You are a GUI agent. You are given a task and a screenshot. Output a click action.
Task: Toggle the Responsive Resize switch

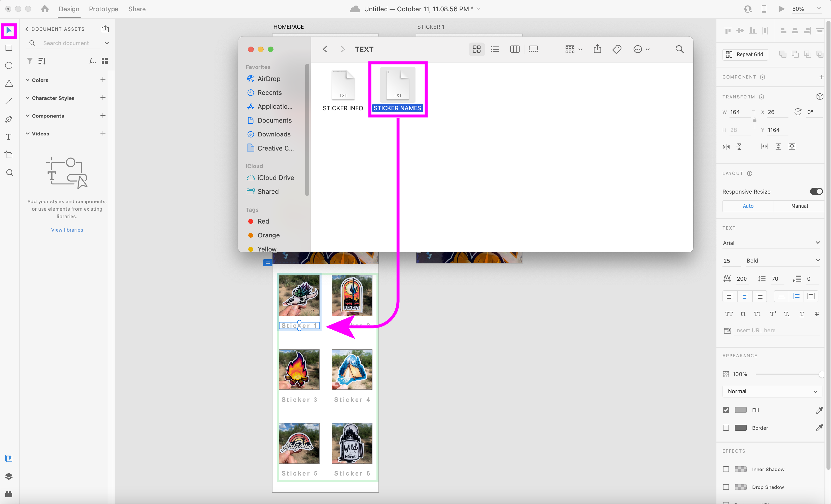(x=816, y=192)
